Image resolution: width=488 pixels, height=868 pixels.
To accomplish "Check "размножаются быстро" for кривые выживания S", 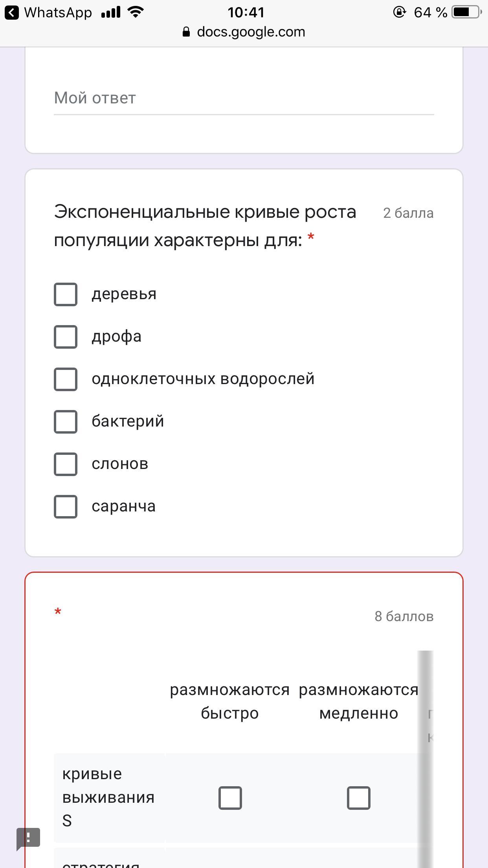I will point(230,798).
